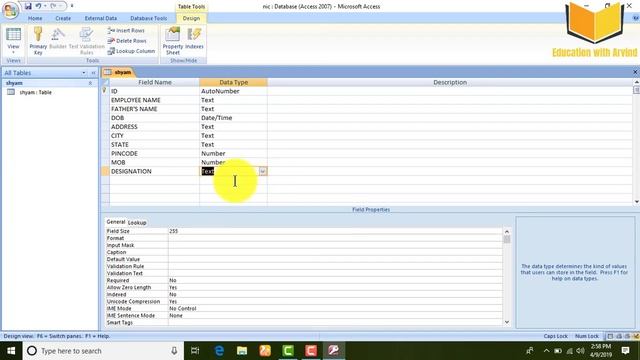This screenshot has height=360, width=640.
Task: Open the Create ribbon tab
Action: coord(63,18)
